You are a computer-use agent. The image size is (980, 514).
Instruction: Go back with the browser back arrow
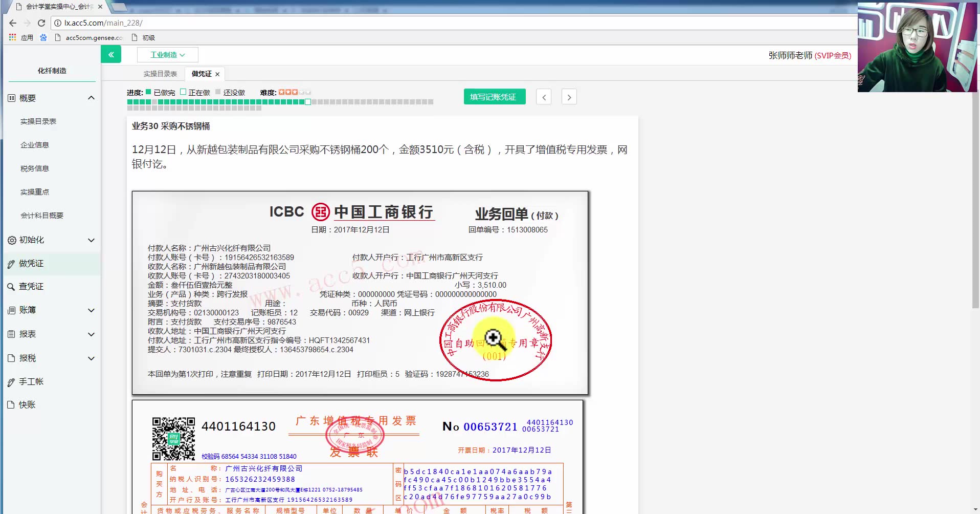coord(13,23)
